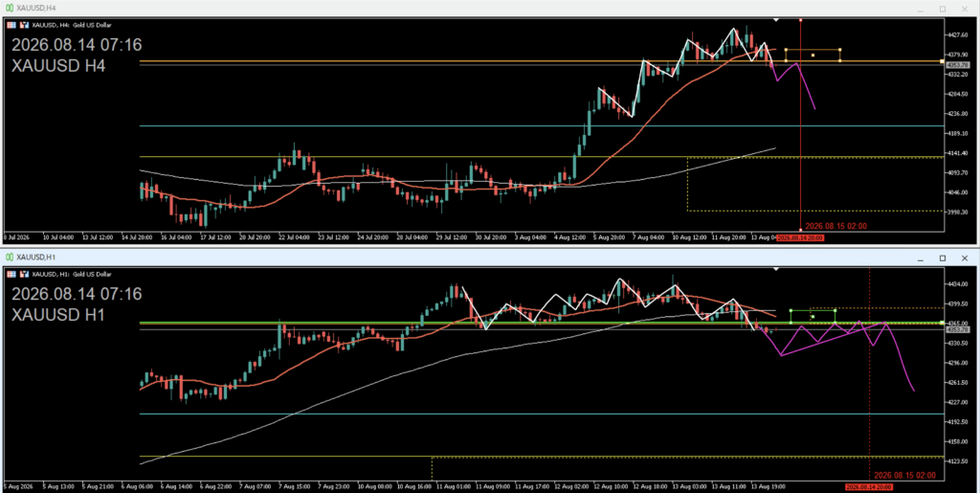The height and width of the screenshot is (493, 980).
Task: Click the chart shift triangle in H1 chart
Action: click(776, 269)
